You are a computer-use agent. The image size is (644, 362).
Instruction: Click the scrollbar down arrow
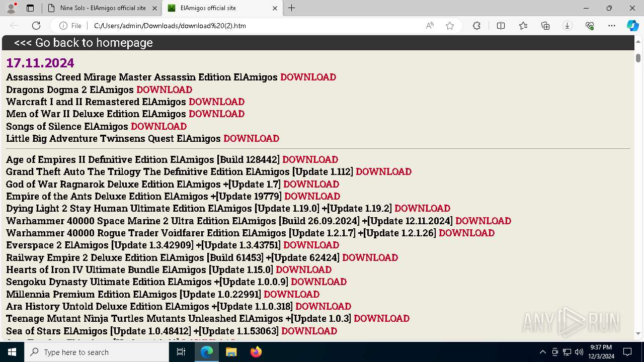638,333
